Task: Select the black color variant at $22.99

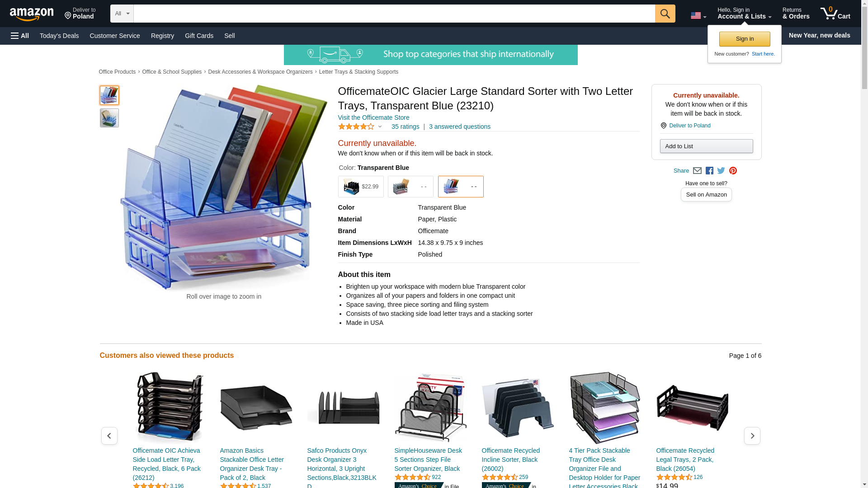Action: [x=361, y=187]
